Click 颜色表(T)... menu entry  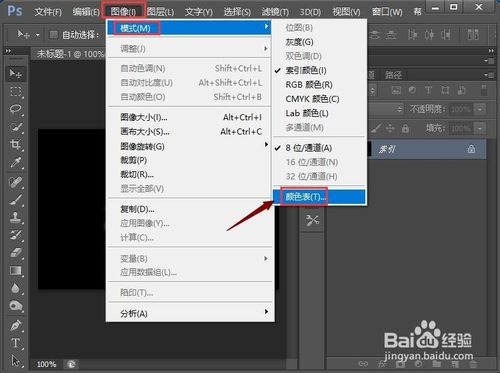[319, 197]
